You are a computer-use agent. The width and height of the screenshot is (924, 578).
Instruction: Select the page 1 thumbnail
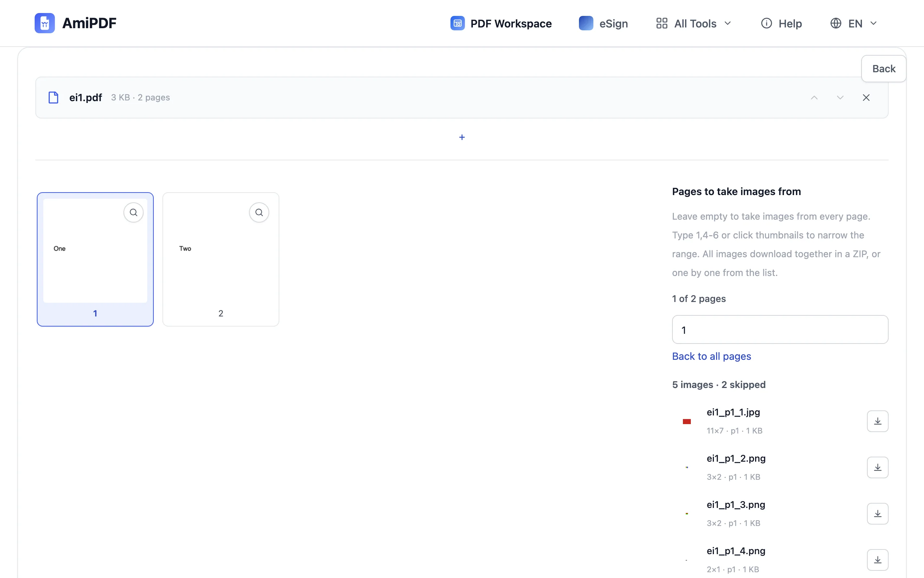click(95, 259)
